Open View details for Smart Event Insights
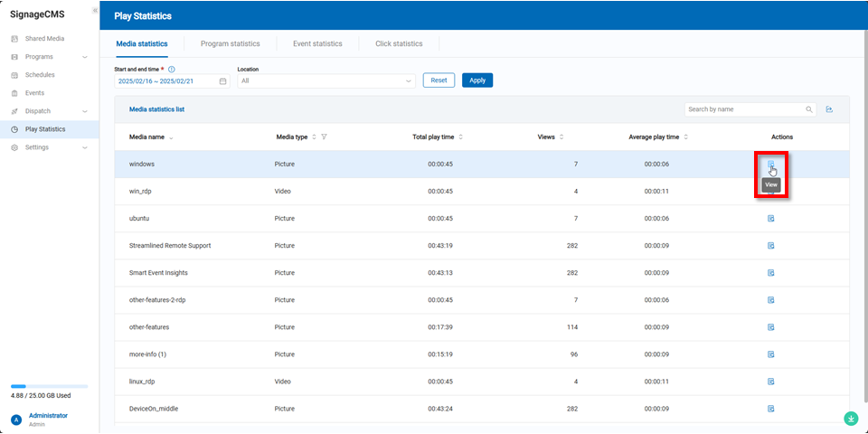868x434 pixels. coord(771,273)
